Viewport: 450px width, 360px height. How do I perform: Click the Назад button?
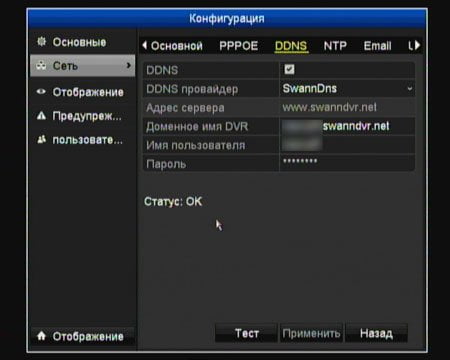coord(376,333)
